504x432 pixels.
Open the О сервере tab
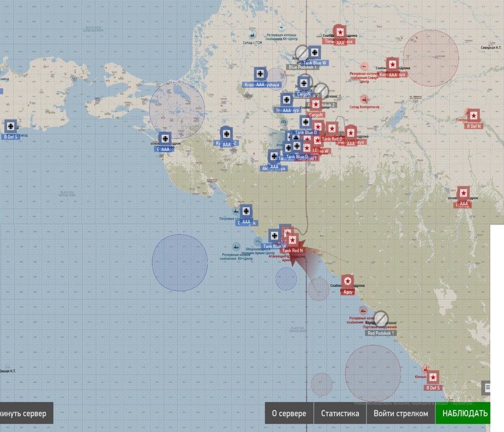tap(289, 414)
